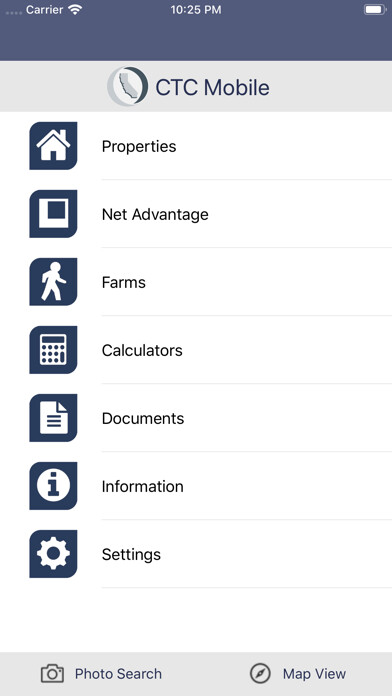Open the Calculators calculator icon
The height and width of the screenshot is (696, 392).
(x=53, y=350)
